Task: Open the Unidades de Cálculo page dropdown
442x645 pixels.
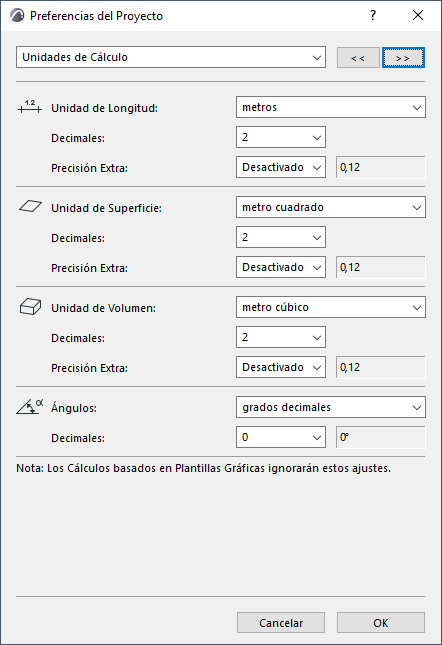Action: point(171,57)
